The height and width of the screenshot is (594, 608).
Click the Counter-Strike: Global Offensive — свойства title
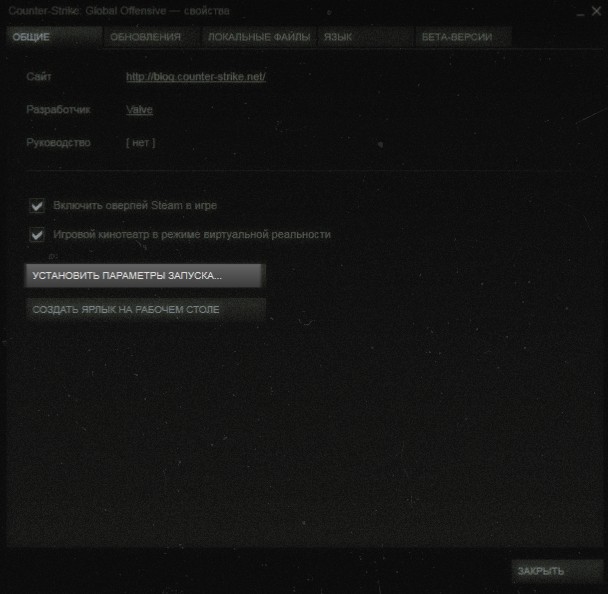tap(119, 11)
